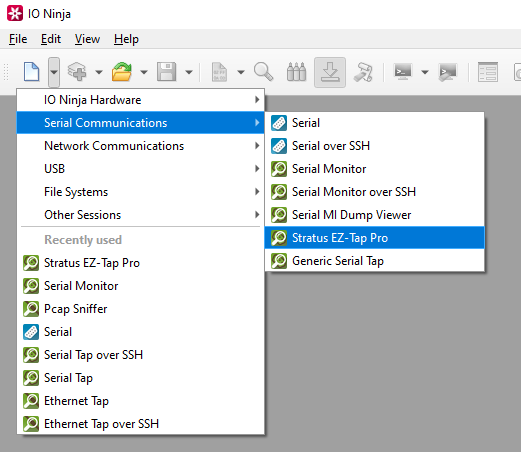521x452 pixels.
Task: Click the terminal monitor toolbar icon
Action: [403, 72]
